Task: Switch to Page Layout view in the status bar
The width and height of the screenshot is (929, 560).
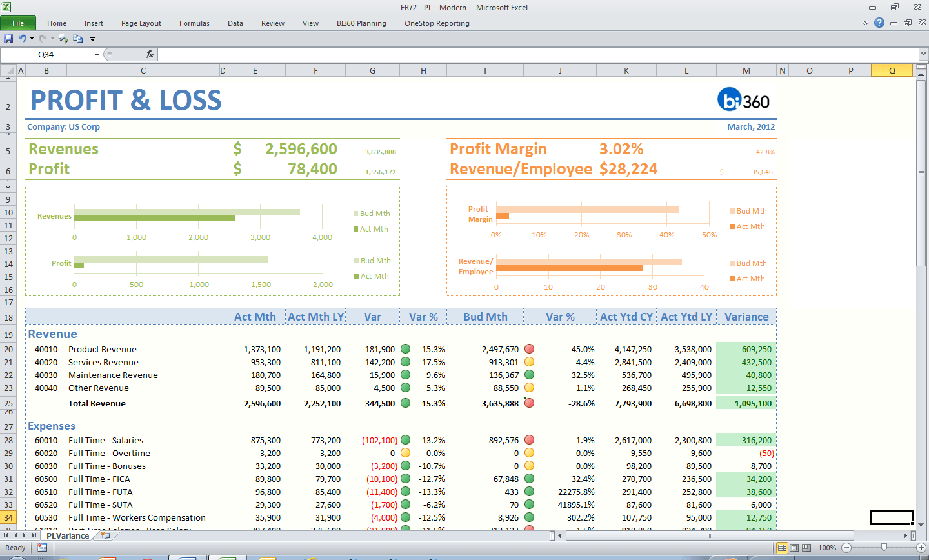Action: 795,548
